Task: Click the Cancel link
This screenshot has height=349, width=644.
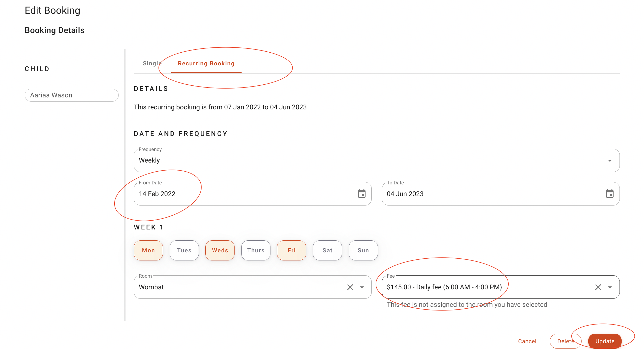Action: pyautogui.click(x=527, y=341)
